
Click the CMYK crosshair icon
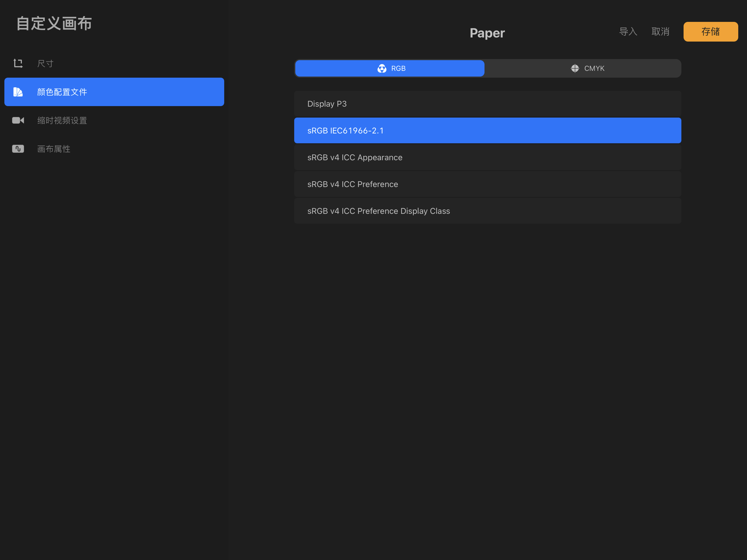click(x=575, y=69)
